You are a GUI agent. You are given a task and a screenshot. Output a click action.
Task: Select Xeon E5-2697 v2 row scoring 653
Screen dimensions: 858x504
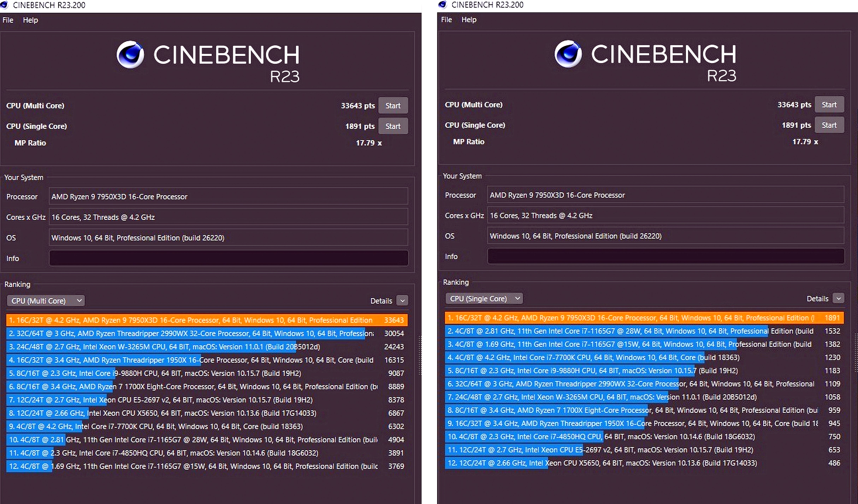644,450
